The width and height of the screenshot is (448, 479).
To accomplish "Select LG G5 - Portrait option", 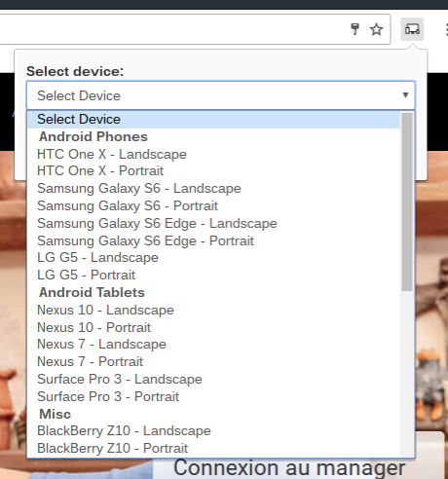I will point(213,276).
